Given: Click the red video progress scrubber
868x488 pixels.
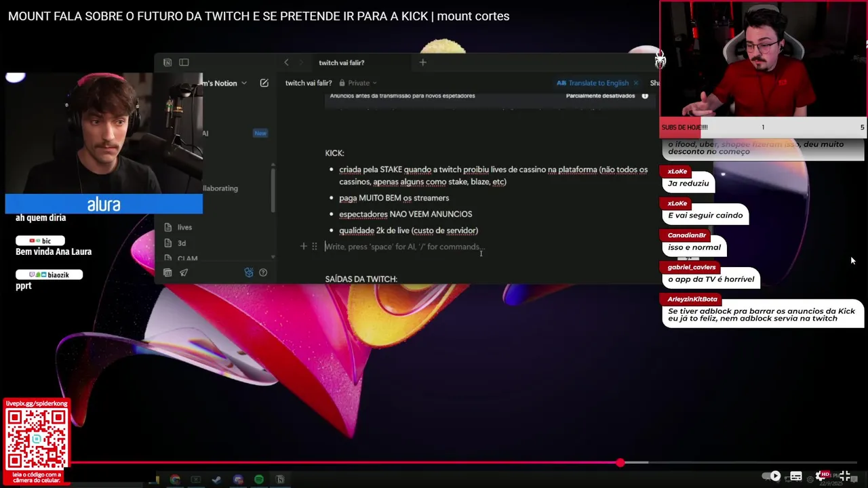Looking at the screenshot, I should click(x=620, y=462).
